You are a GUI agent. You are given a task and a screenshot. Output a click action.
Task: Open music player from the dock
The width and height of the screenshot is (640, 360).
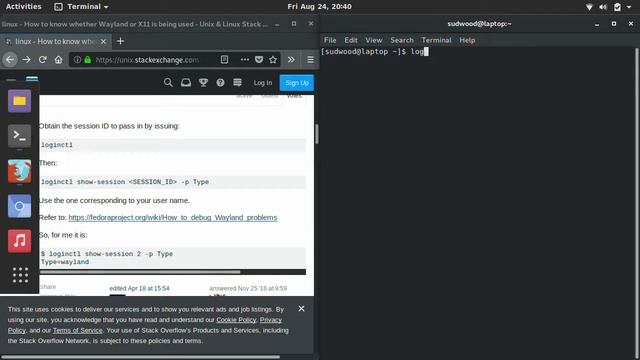click(x=19, y=241)
